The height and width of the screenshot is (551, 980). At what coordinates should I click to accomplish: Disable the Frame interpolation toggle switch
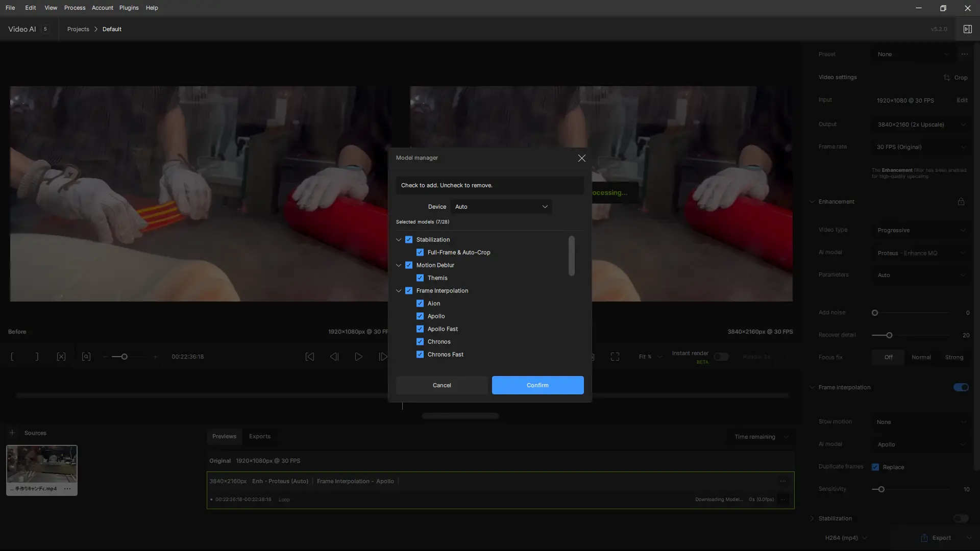click(961, 387)
